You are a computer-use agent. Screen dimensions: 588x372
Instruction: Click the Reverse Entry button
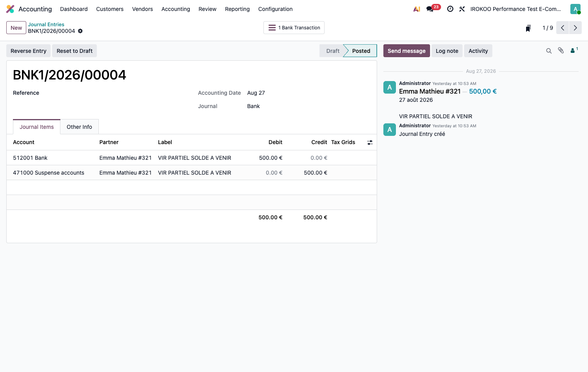pyautogui.click(x=28, y=51)
